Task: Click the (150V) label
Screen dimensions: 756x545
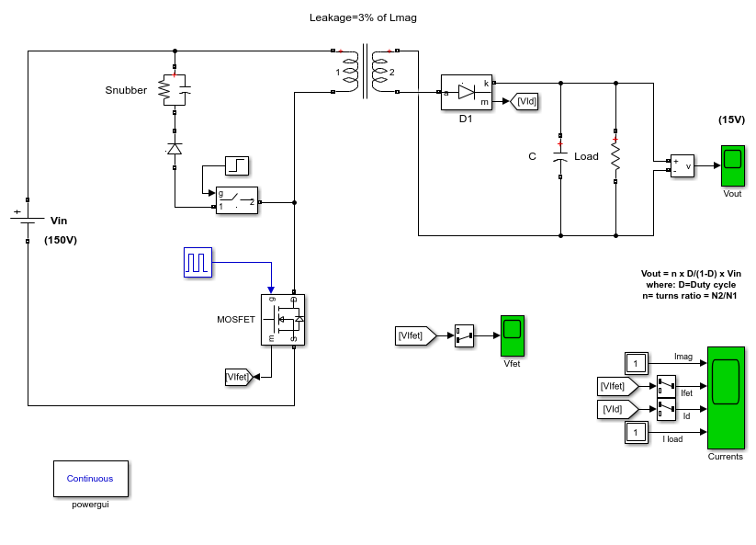Action: (61, 240)
